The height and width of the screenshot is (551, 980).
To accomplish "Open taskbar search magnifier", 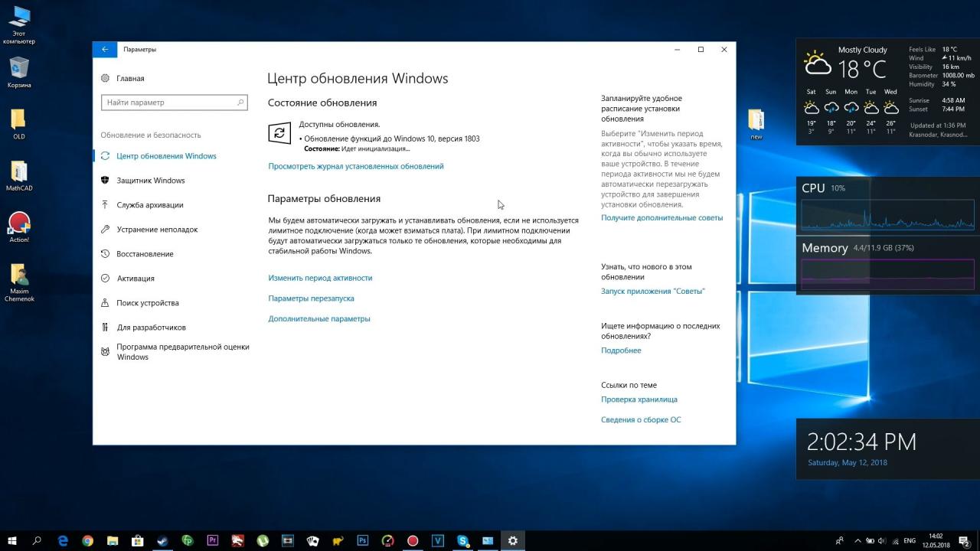I will tap(37, 540).
